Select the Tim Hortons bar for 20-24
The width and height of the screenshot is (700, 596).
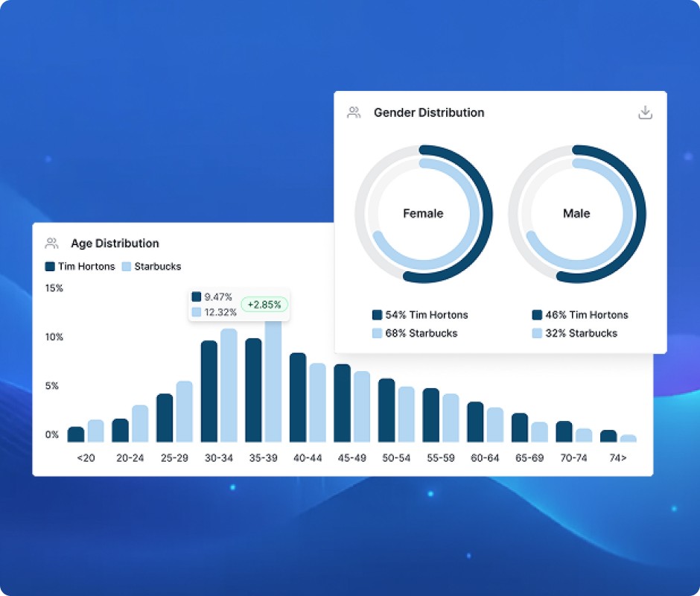pyautogui.click(x=120, y=431)
